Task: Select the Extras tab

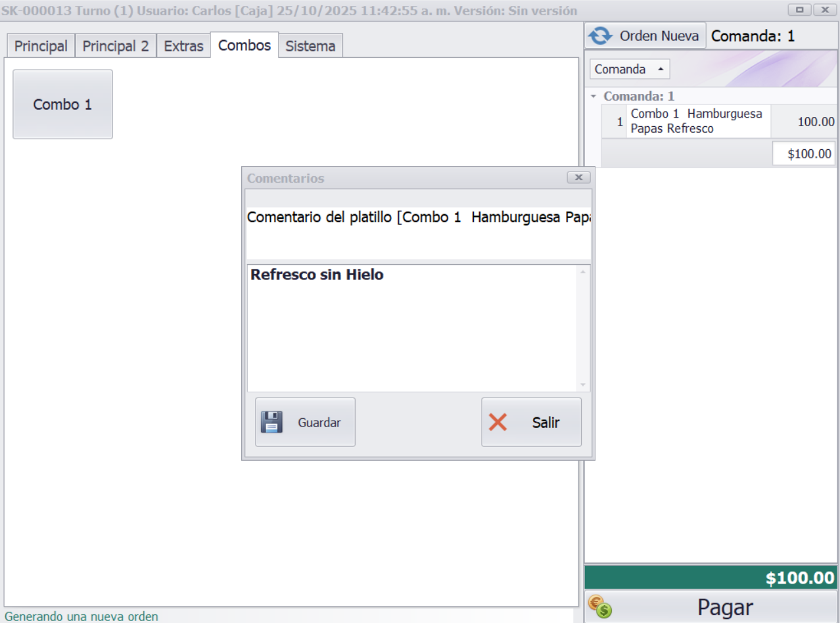Action: 183,46
